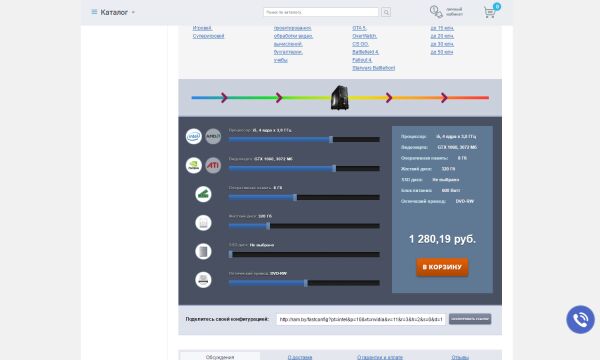This screenshot has height=360, width=600.
Task: Click the optical drive DVD-RW slider handle
Action: coord(306,283)
